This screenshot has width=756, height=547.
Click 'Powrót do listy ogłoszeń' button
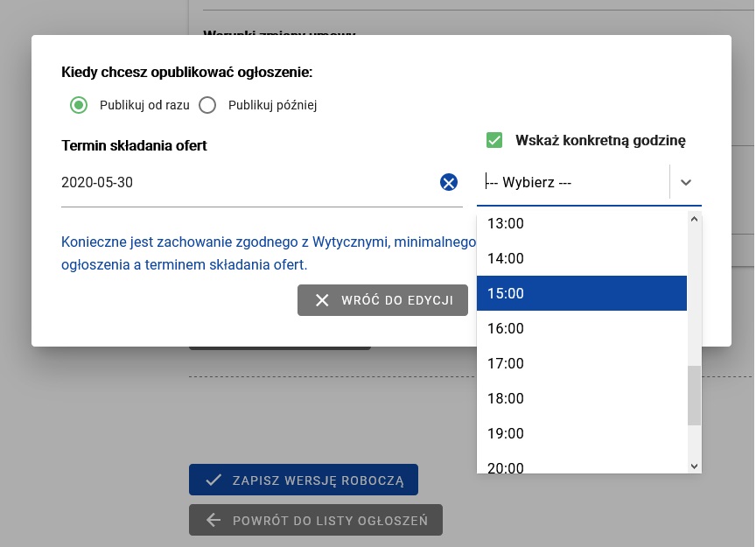(316, 520)
